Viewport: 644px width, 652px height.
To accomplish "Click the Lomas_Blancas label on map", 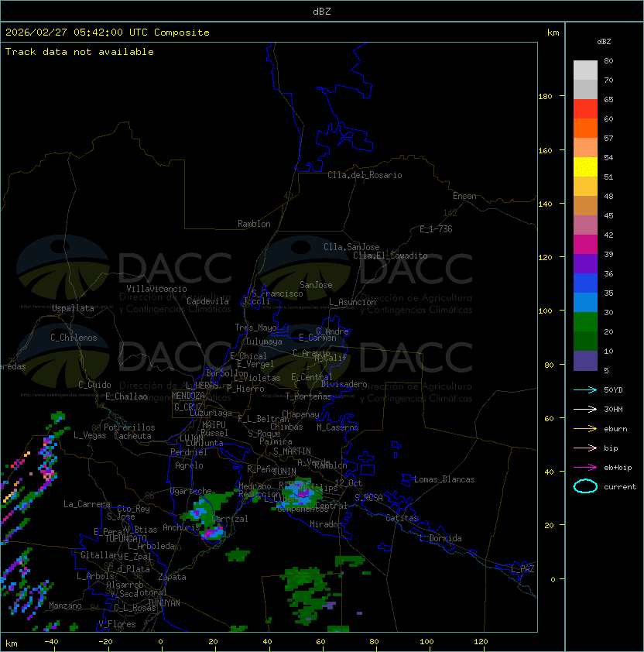I will (x=444, y=479).
